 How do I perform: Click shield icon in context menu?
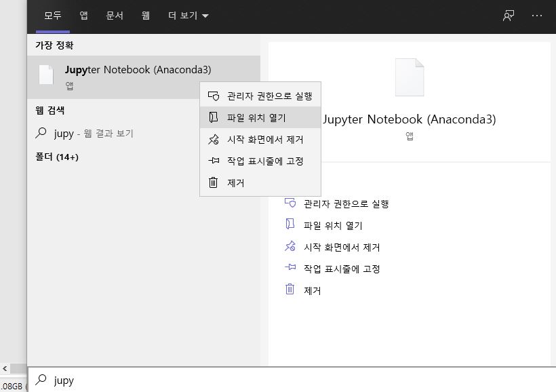coord(214,96)
